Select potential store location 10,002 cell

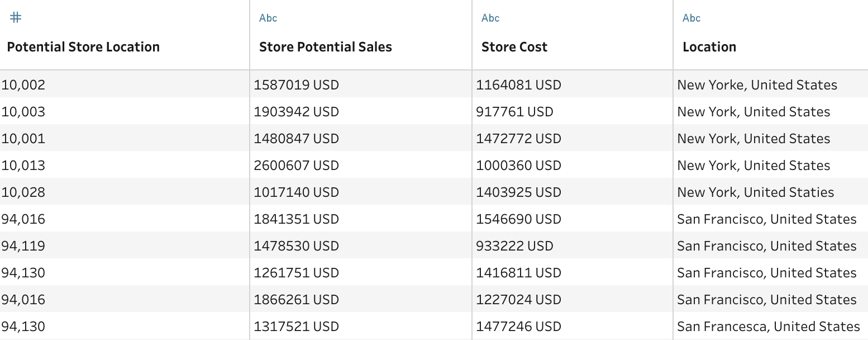(x=23, y=85)
